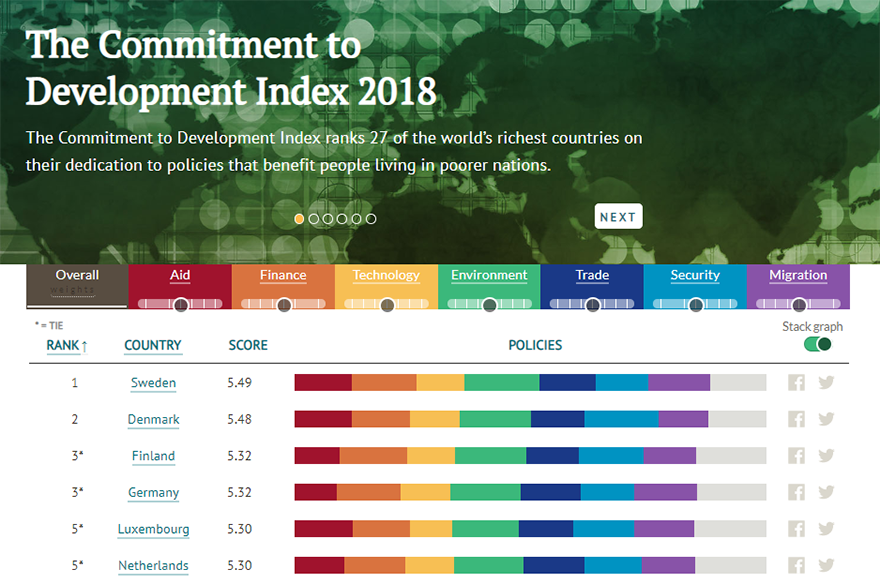Tweet Denmark's ranking via Twitter icon
Image resolution: width=880 pixels, height=584 pixels.
coord(826,419)
